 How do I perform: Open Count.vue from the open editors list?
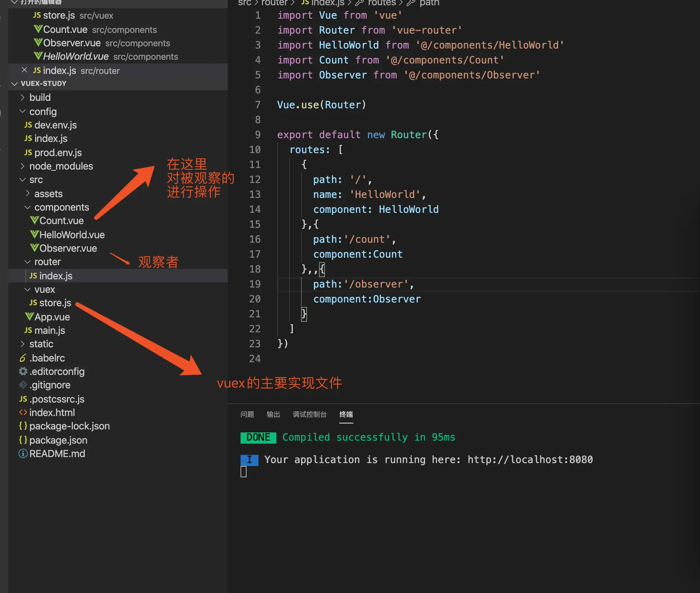click(65, 30)
